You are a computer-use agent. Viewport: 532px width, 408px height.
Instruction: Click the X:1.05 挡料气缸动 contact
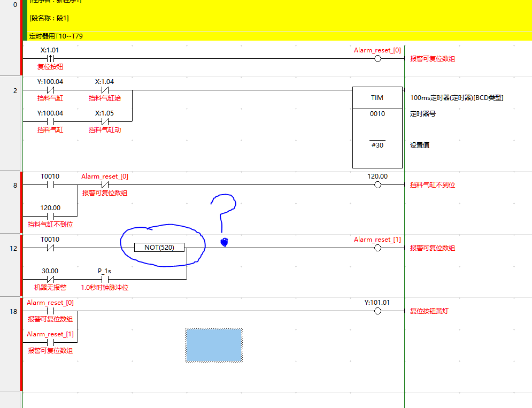point(105,122)
